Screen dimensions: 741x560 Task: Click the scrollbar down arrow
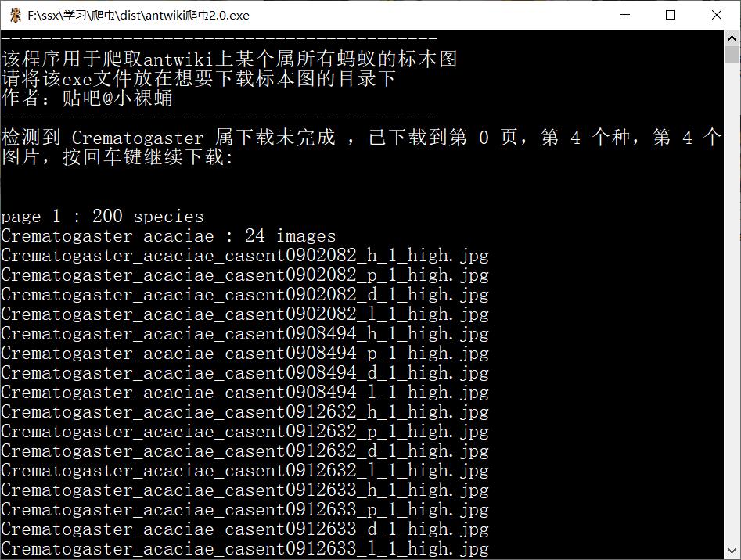(x=732, y=551)
